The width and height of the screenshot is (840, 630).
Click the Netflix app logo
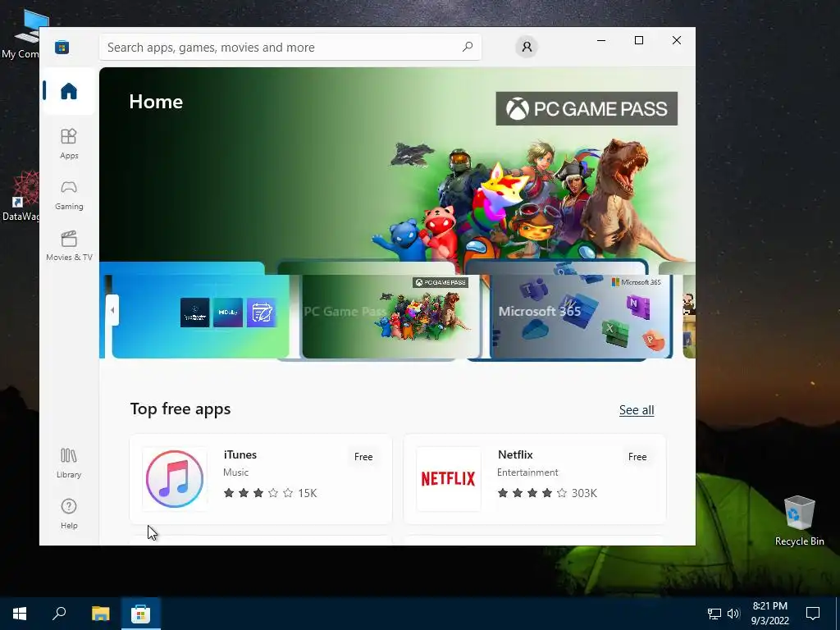coord(449,479)
